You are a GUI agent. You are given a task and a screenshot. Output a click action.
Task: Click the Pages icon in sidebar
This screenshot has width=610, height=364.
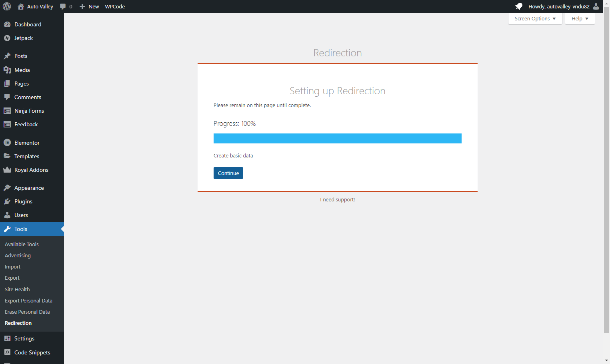coord(7,84)
